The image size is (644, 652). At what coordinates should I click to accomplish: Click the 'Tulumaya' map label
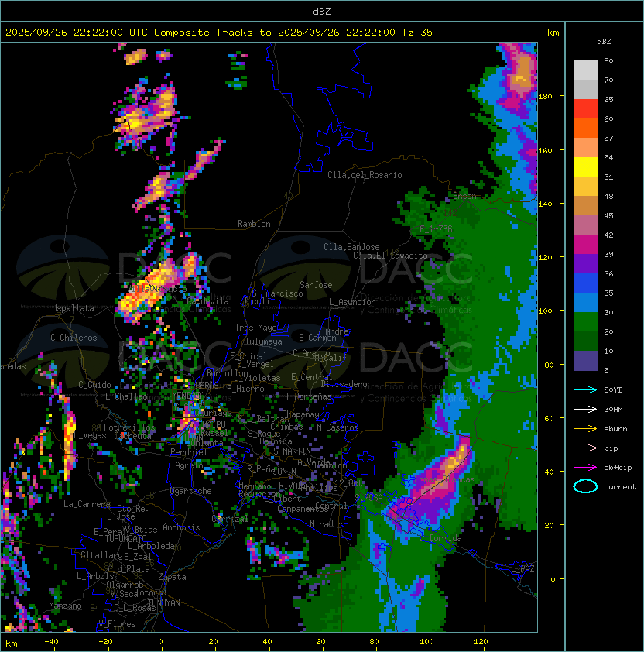coord(264,341)
